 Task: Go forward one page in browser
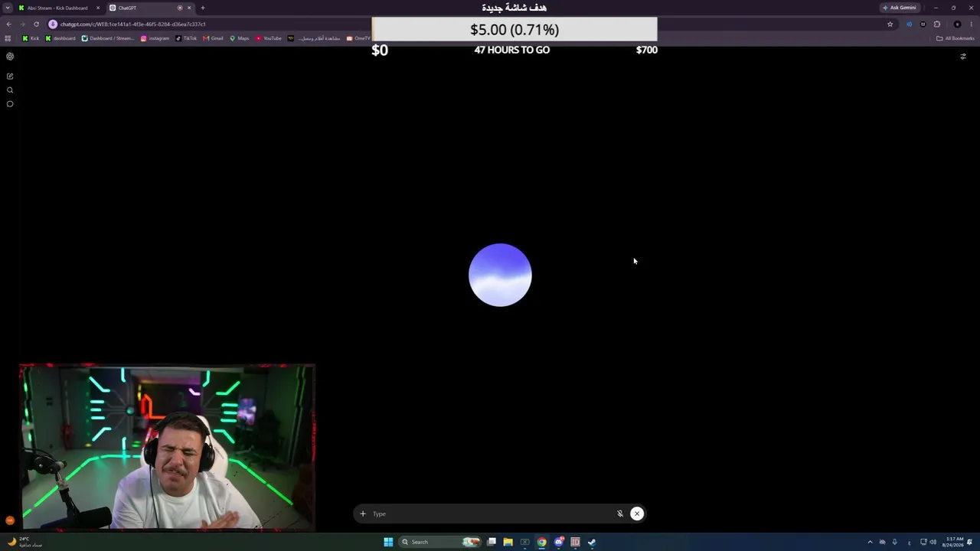coord(22,24)
